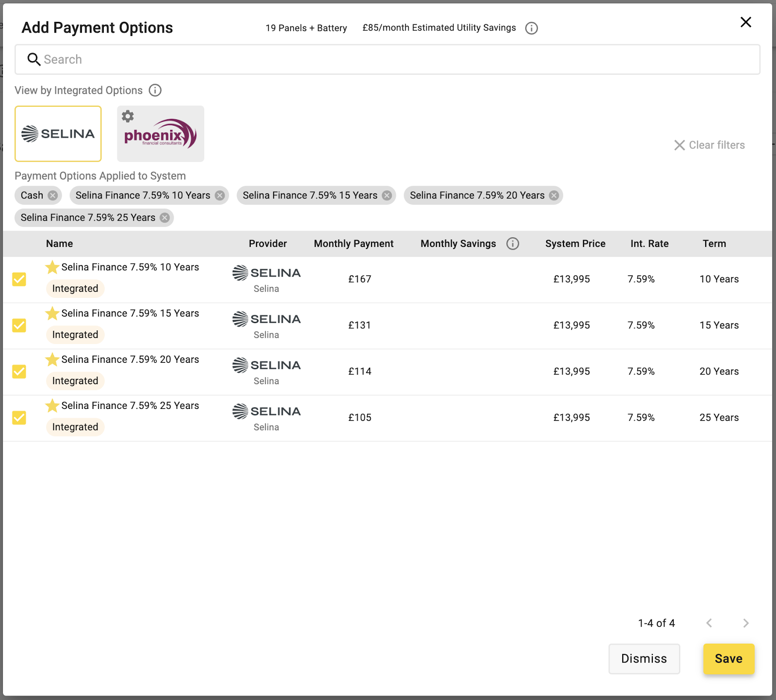Click Selina provider logo in 15 Years row
Viewport: 776px width, 700px height.
coord(266,319)
